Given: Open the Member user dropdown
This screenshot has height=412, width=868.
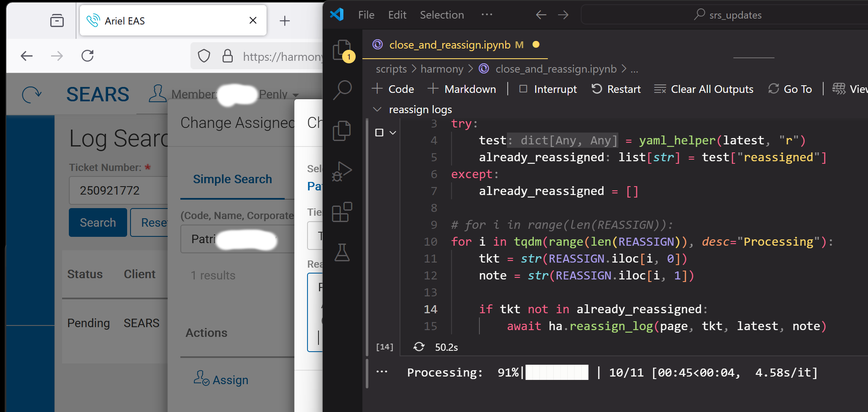Looking at the screenshot, I should [295, 95].
